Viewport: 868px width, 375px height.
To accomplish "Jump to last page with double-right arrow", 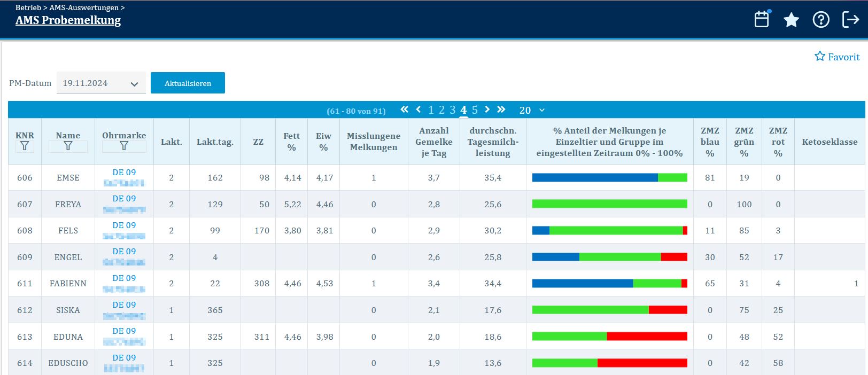I will click(501, 110).
